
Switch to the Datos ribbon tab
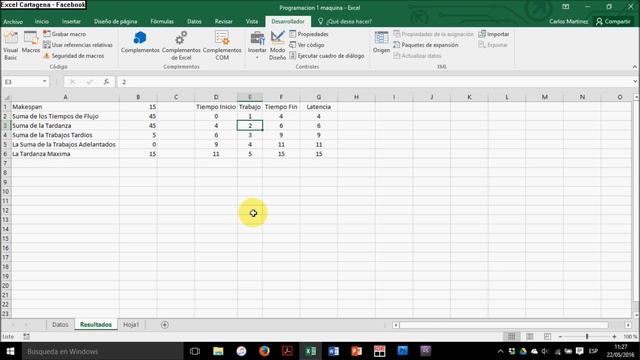click(x=194, y=21)
